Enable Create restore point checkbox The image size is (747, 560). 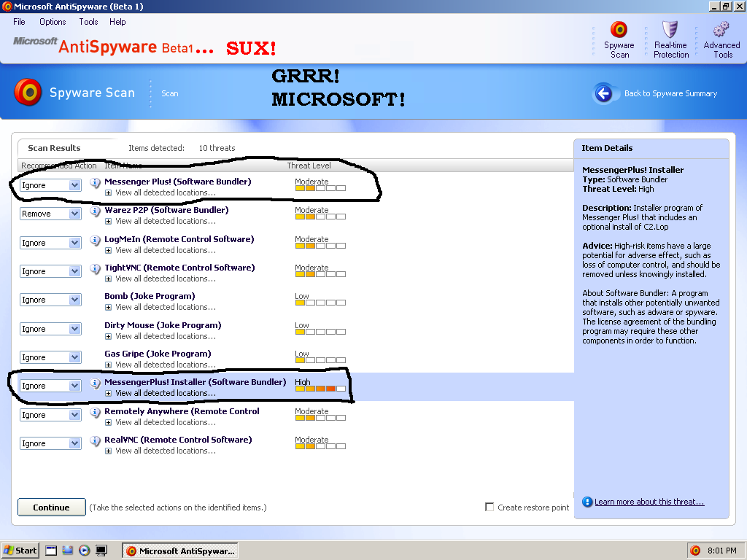[489, 507]
